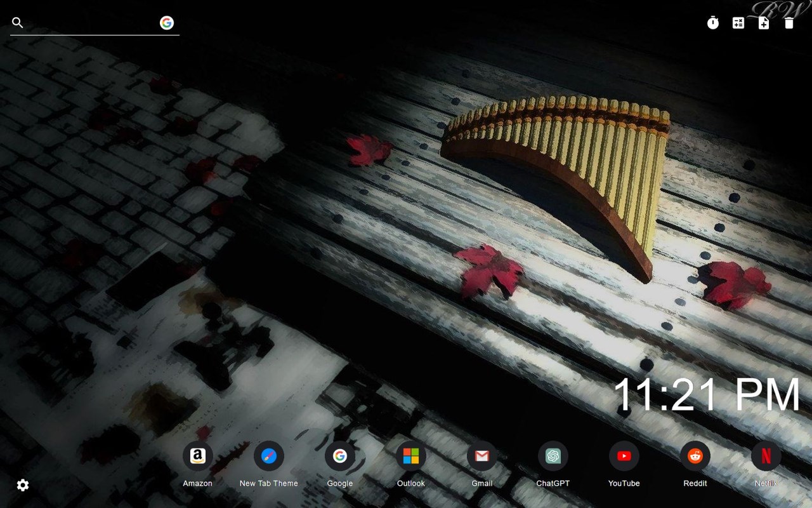Open the ChatGPT shortcut icon
Image resolution: width=812 pixels, height=508 pixels.
tap(553, 455)
